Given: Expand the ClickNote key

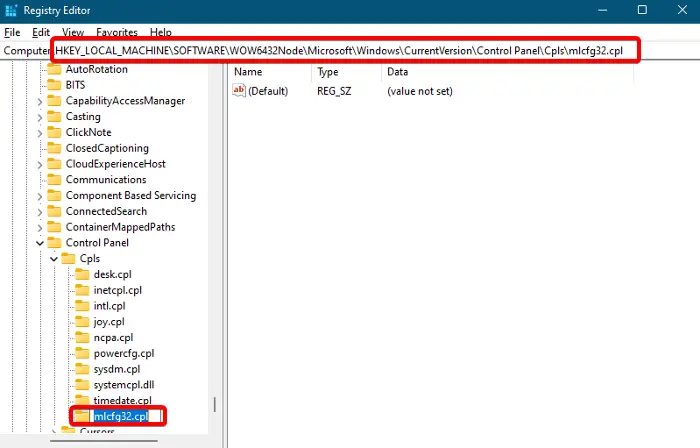Looking at the screenshot, I should click(40, 133).
